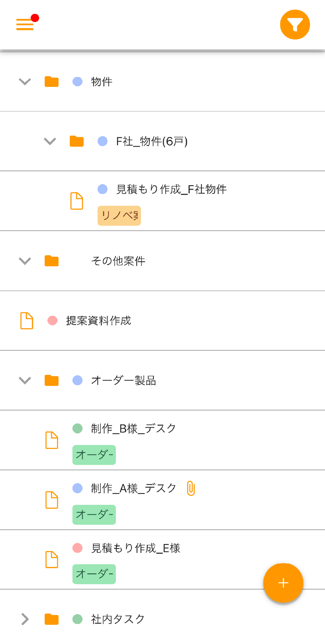Select the 見積もり作成_F社物件 document icon

tap(77, 201)
